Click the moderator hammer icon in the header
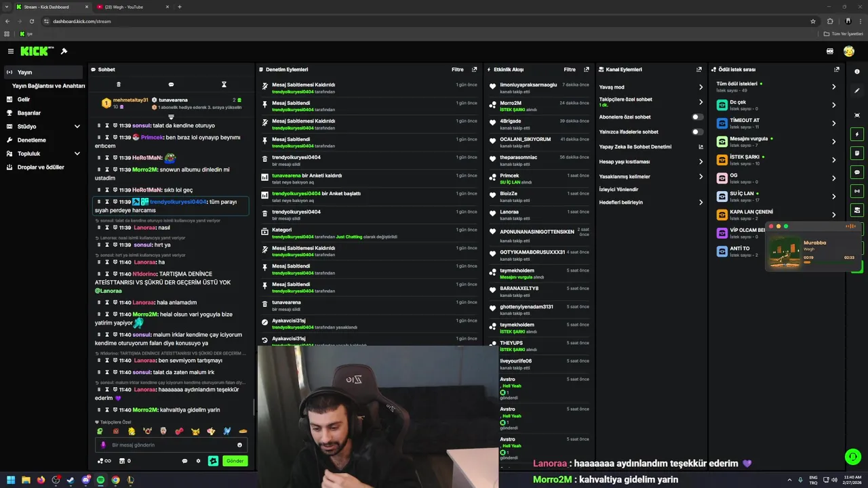The image size is (868, 488). tap(64, 52)
